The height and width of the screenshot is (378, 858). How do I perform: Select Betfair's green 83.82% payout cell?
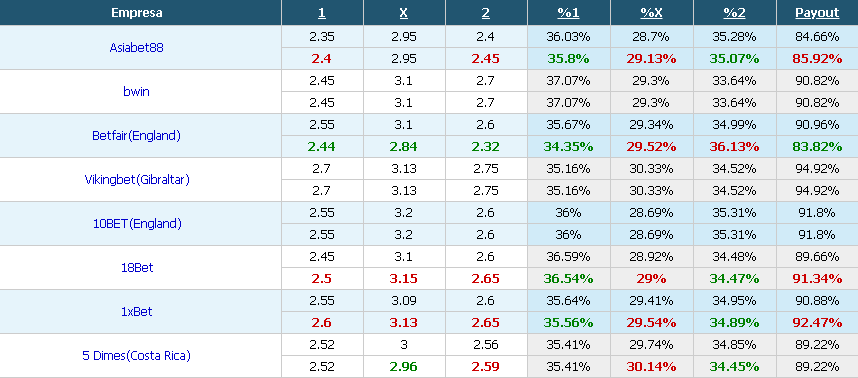[x=817, y=147]
